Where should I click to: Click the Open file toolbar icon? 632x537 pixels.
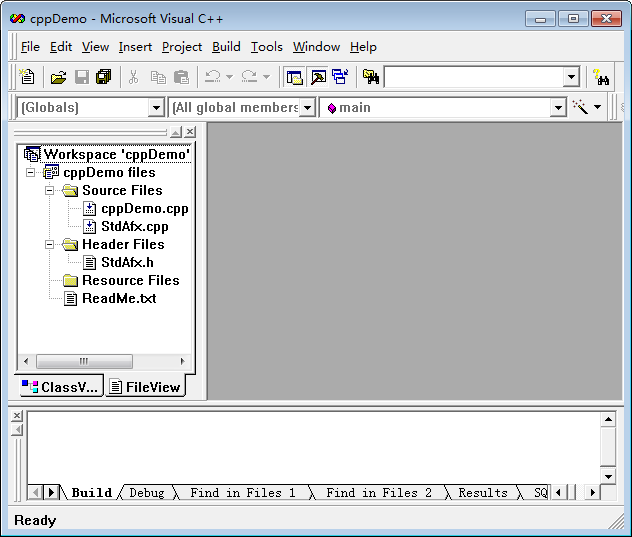(59, 77)
